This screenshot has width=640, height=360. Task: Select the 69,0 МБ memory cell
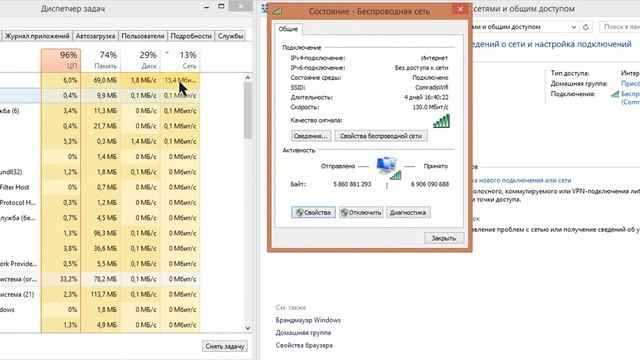[x=101, y=80]
